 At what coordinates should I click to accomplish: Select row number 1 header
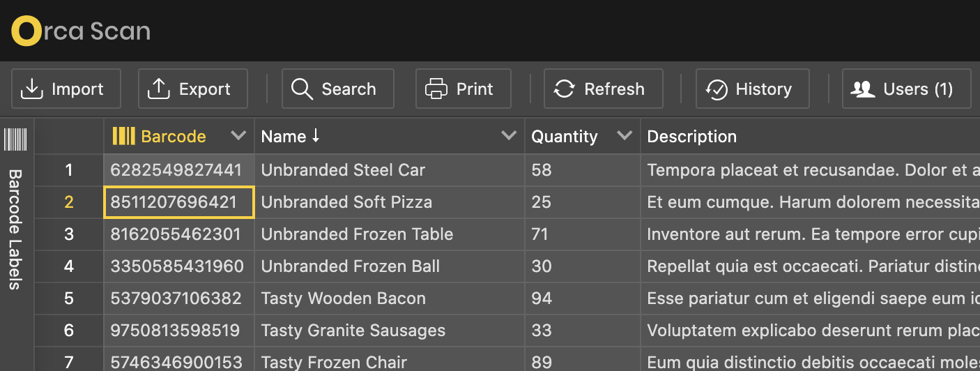click(x=68, y=170)
